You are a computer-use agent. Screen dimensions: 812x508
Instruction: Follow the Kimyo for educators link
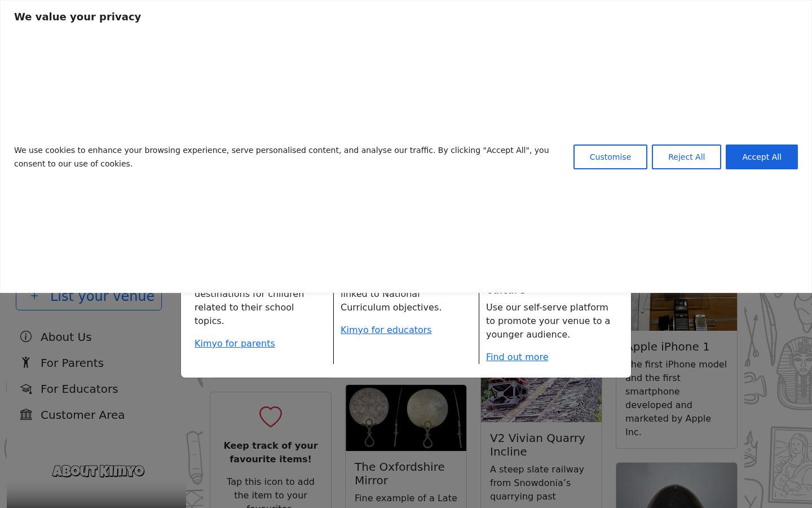[386, 330]
